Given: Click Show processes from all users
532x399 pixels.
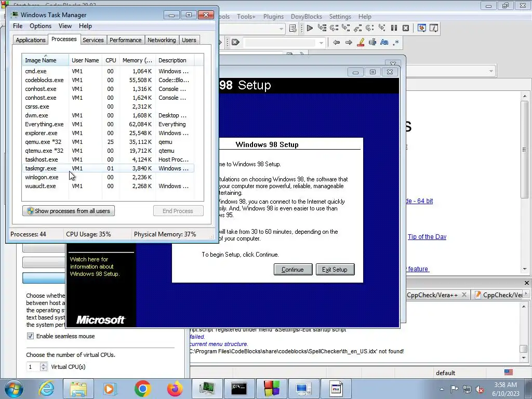Looking at the screenshot, I should [x=69, y=211].
